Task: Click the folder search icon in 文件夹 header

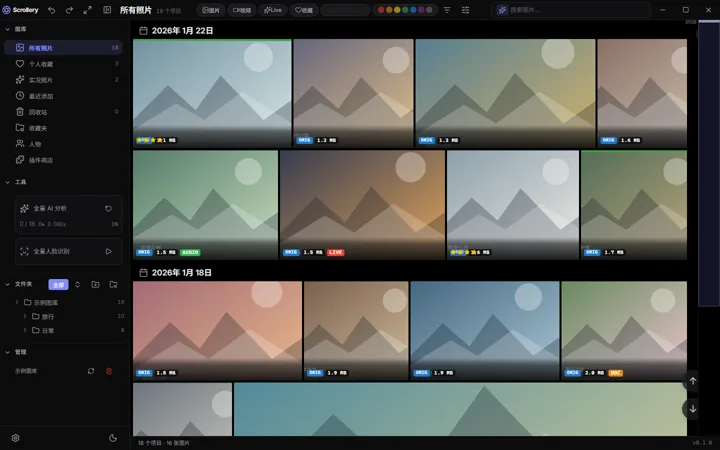Action: (113, 285)
